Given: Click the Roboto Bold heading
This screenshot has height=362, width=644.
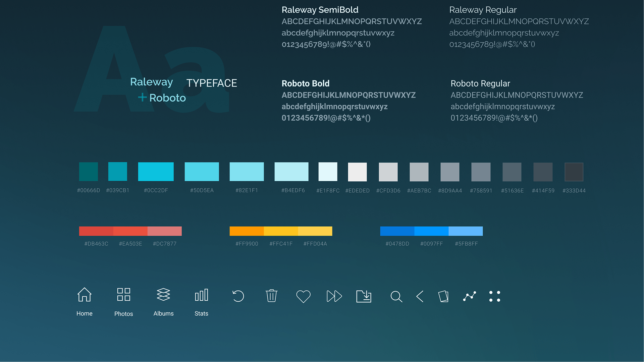Looking at the screenshot, I should pos(306,83).
